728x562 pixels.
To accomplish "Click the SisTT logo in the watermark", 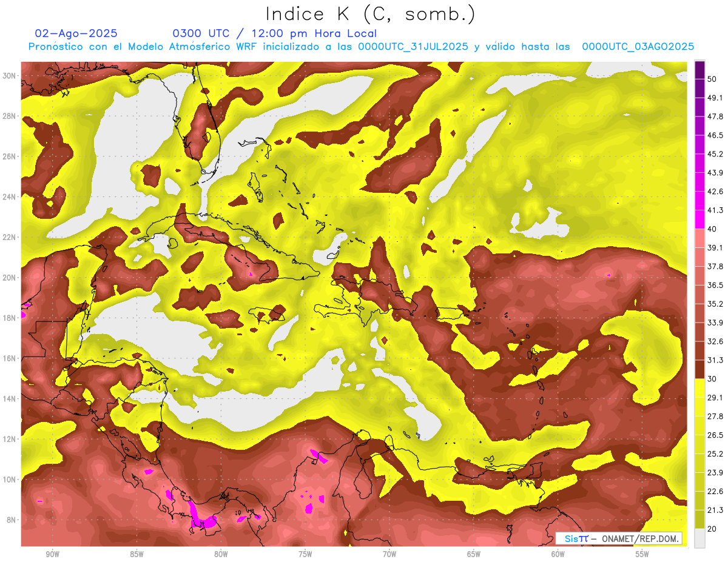I will pos(576,538).
